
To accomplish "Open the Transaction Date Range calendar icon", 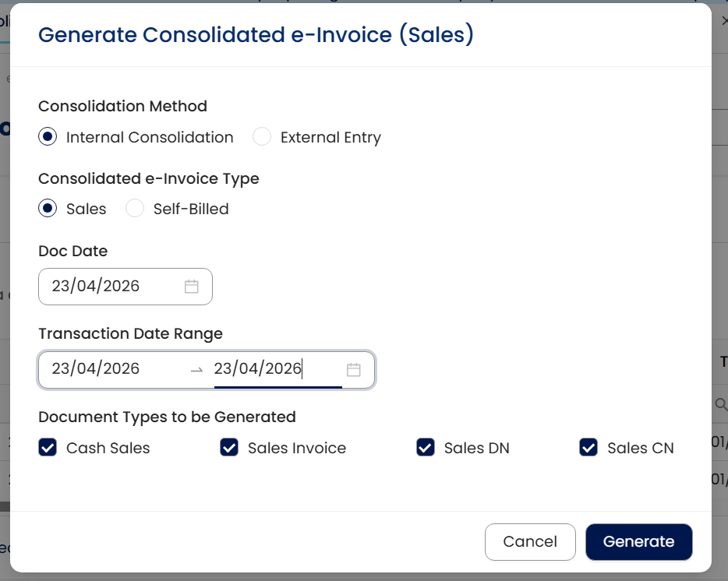I will (354, 370).
